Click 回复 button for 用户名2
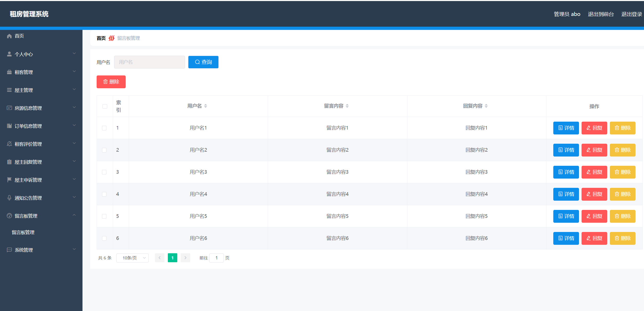644x311 pixels. 594,150
